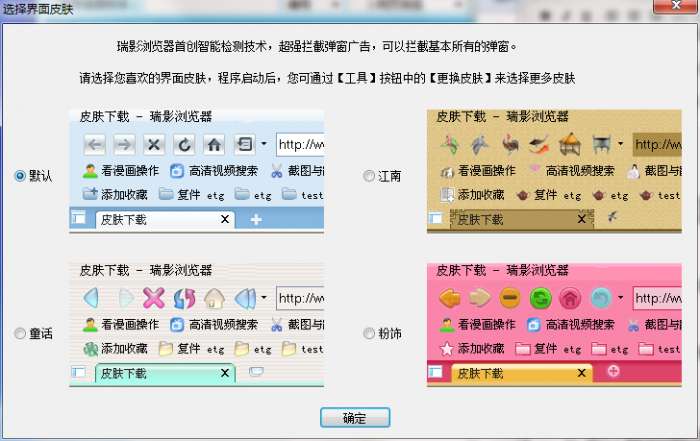This screenshot has width=700, height=441.
Task: Confirm the selection with the 确定 button
Action: pyautogui.click(x=355, y=418)
